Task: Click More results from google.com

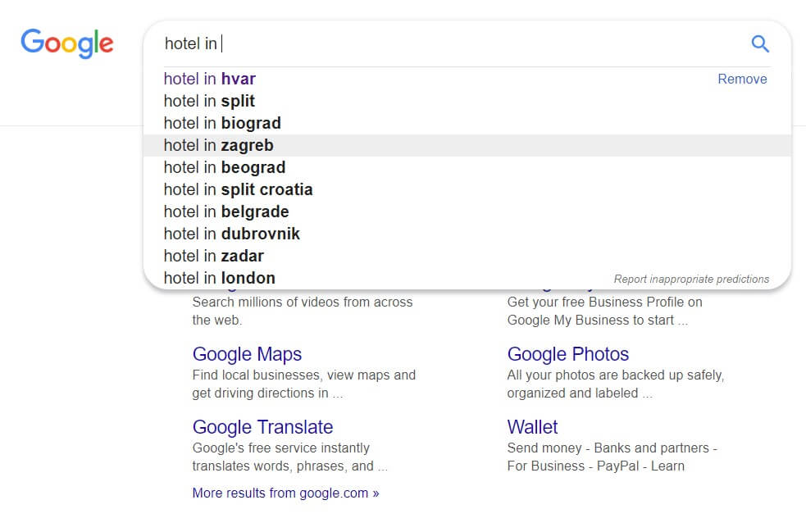Action: coord(285,493)
